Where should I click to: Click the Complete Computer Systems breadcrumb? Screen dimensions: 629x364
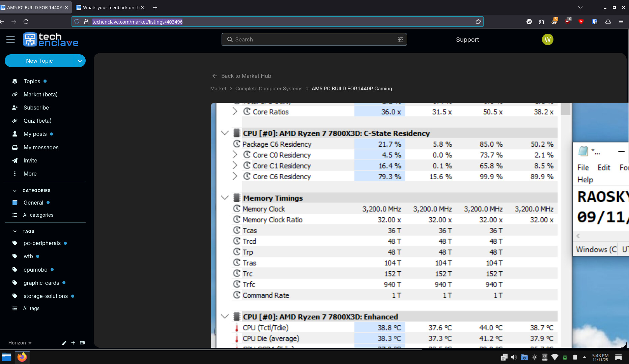pos(268,89)
